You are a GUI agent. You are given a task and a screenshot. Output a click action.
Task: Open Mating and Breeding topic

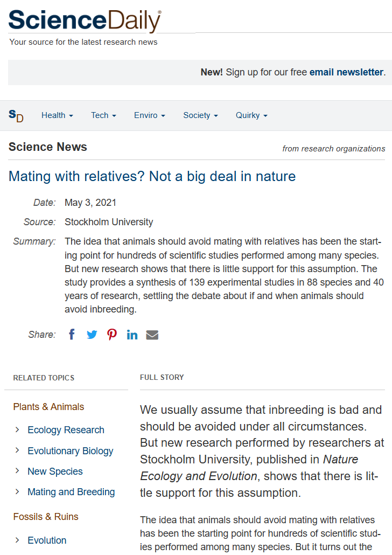click(71, 492)
